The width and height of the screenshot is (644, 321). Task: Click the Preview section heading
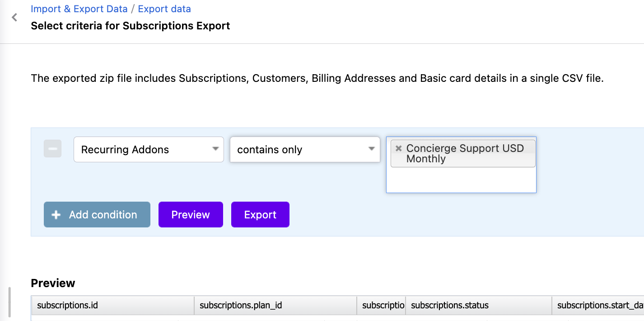tap(53, 283)
